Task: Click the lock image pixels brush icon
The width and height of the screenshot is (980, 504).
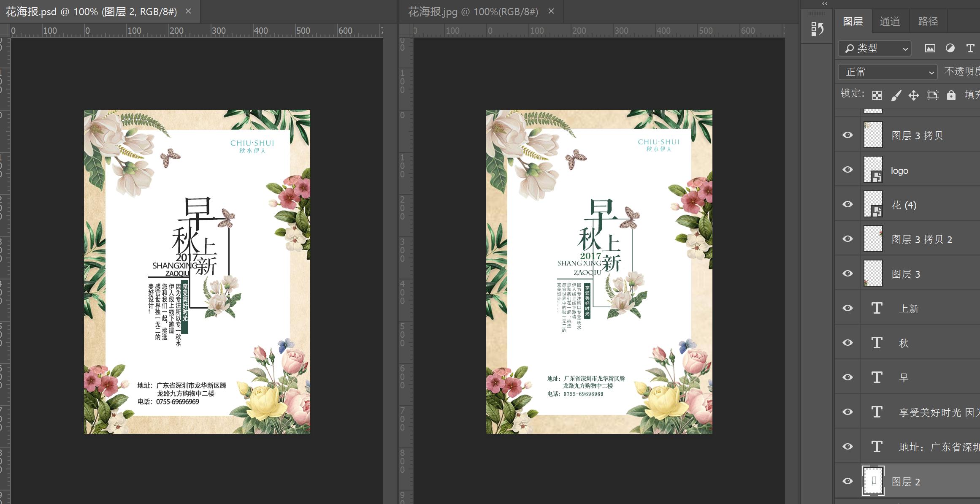Action: 896,95
